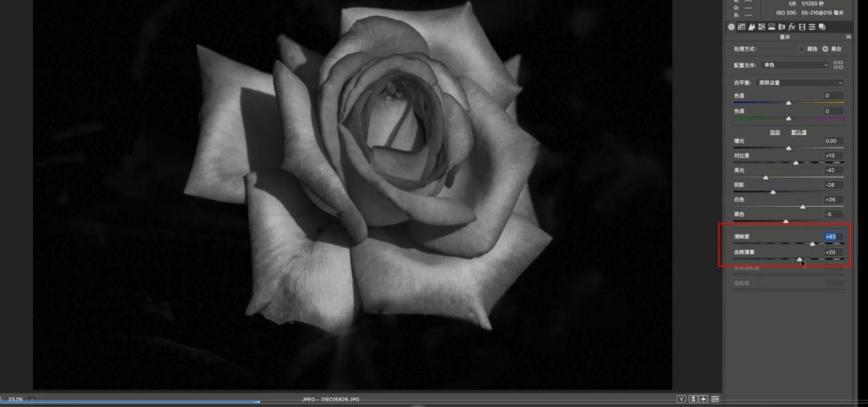Browse profiles with the grid icon
Screen dimensions: 868x407
[x=838, y=65]
